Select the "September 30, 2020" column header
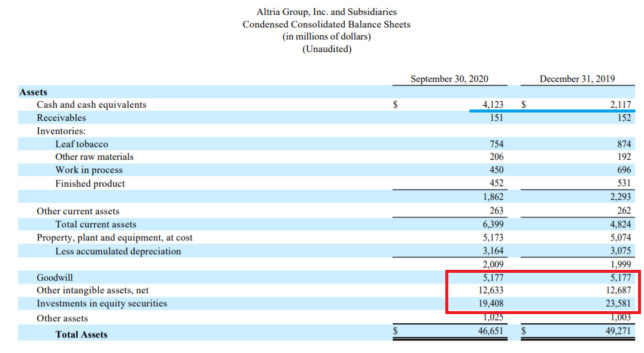This screenshot has height=353, width=644. click(x=449, y=79)
